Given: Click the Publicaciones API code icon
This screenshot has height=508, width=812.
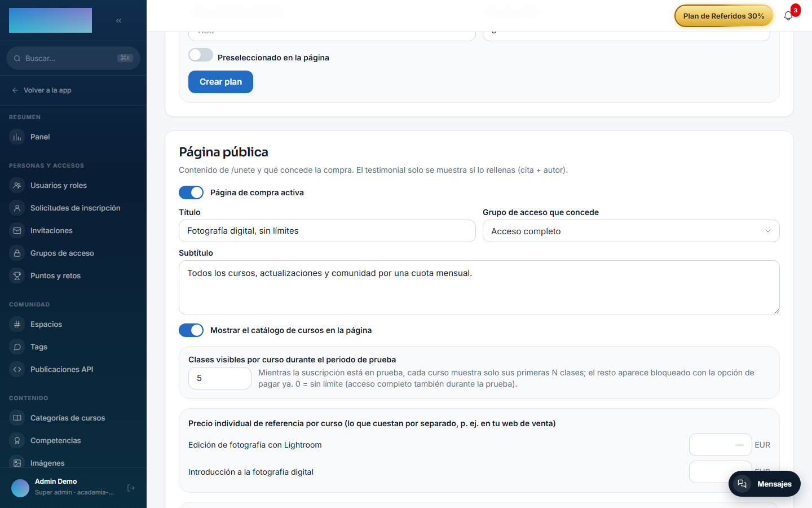Looking at the screenshot, I should (x=17, y=370).
